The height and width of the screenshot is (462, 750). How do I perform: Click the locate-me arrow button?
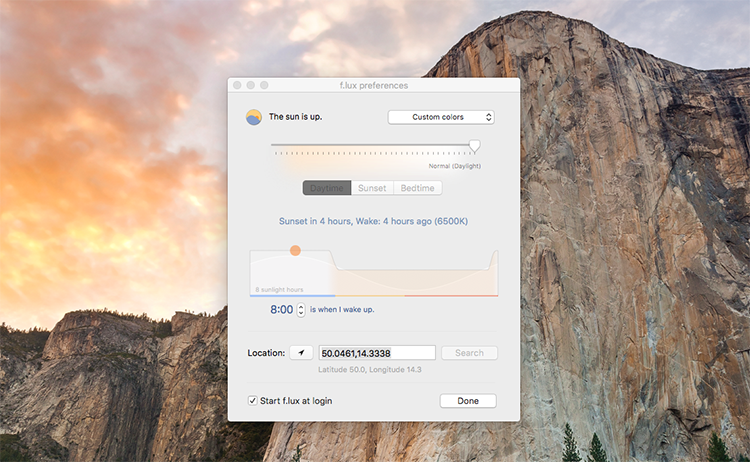click(x=301, y=353)
